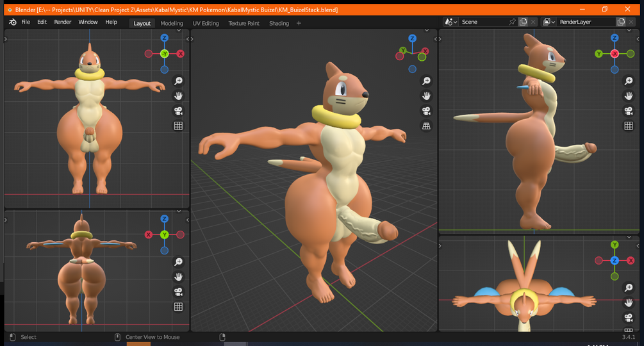Screen dimensions: 644x346
Task: Click grid icon in the right side view viewport
Action: tap(629, 126)
